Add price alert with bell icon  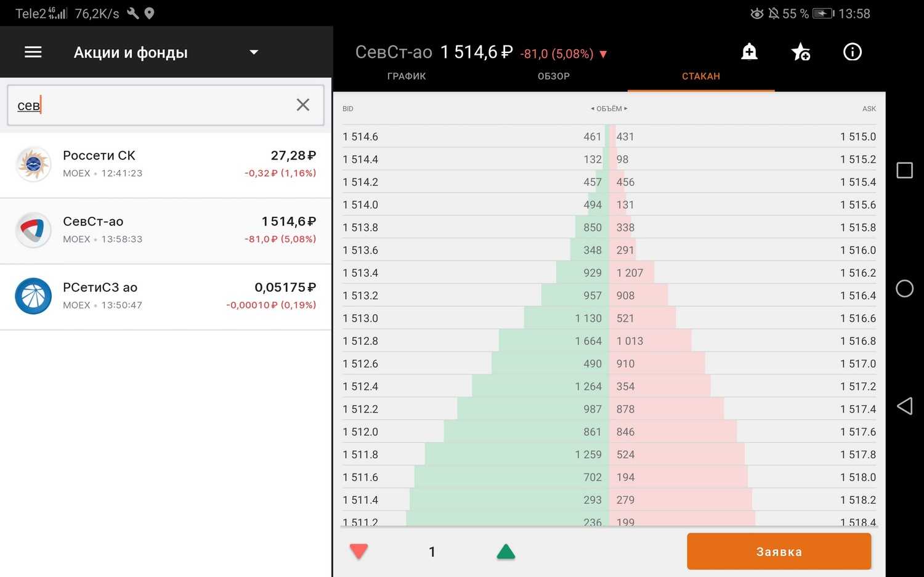[x=749, y=52]
